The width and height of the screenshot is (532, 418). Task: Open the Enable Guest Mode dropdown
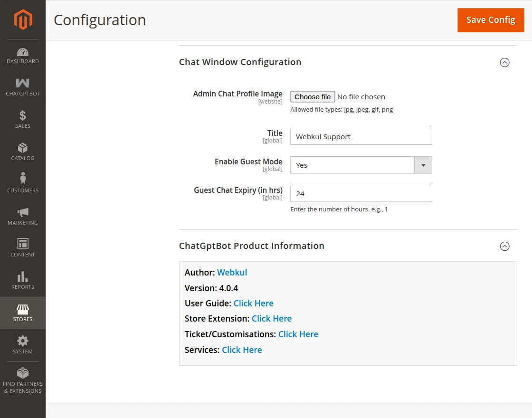click(361, 165)
